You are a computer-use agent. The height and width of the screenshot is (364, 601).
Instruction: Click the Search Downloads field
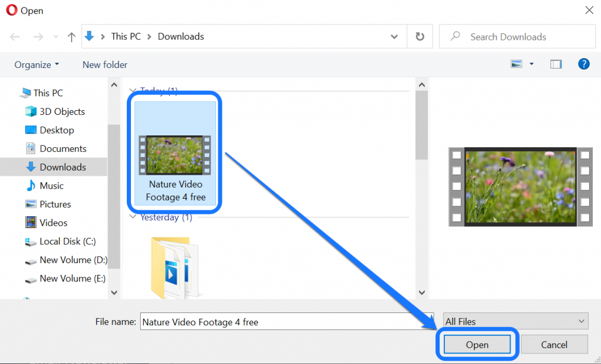[x=518, y=36]
